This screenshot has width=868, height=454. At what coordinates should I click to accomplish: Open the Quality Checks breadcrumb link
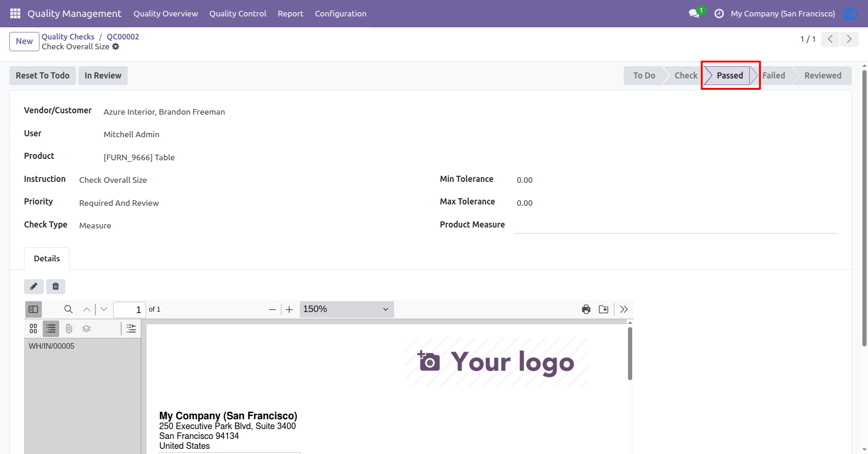point(68,37)
